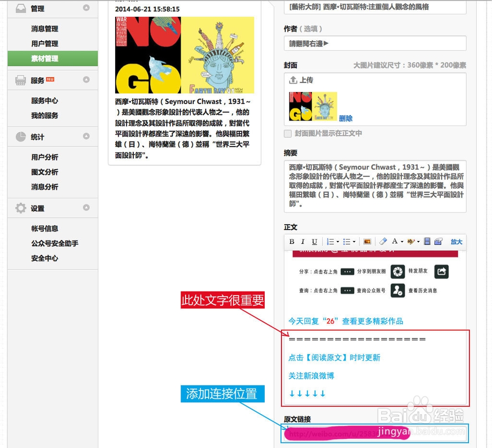Insert an image into the article body

pyautogui.click(x=367, y=241)
